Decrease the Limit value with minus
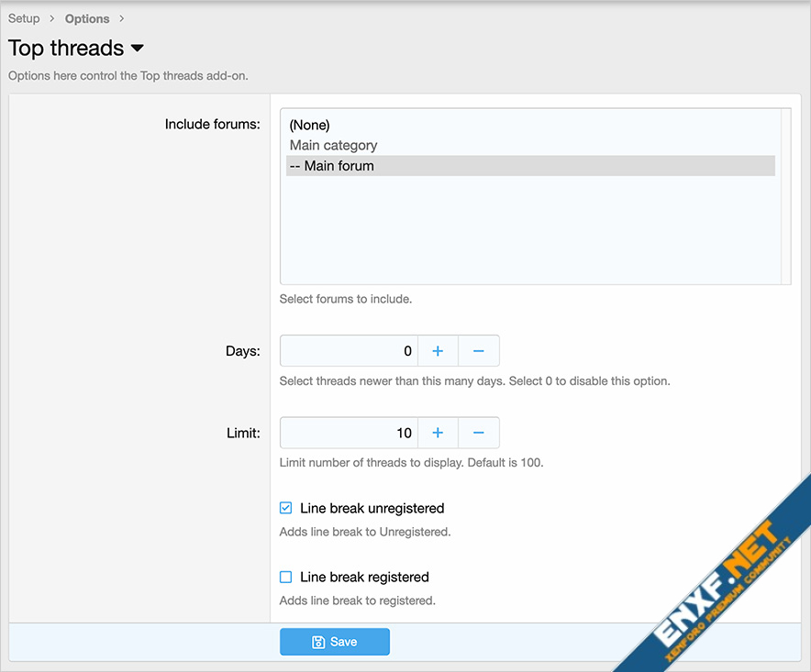The height and width of the screenshot is (672, 811). coord(478,433)
